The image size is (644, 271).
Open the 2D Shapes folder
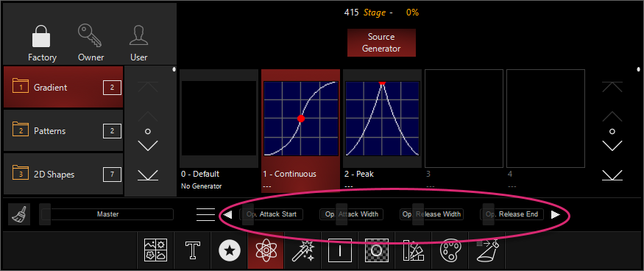[x=63, y=174]
